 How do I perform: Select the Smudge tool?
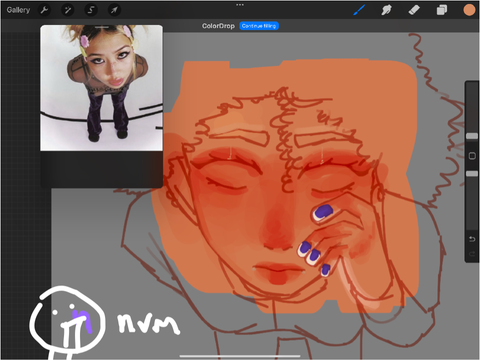click(x=386, y=10)
